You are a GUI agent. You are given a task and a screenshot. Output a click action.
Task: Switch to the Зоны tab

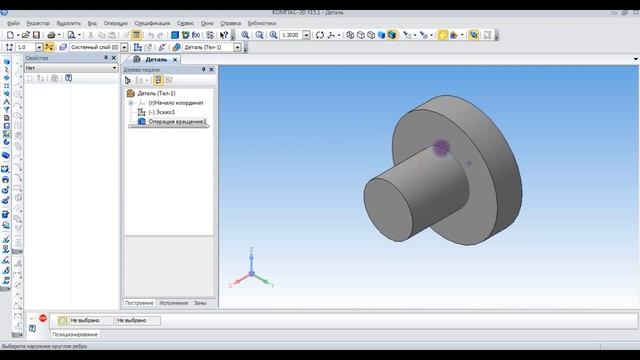tap(200, 303)
